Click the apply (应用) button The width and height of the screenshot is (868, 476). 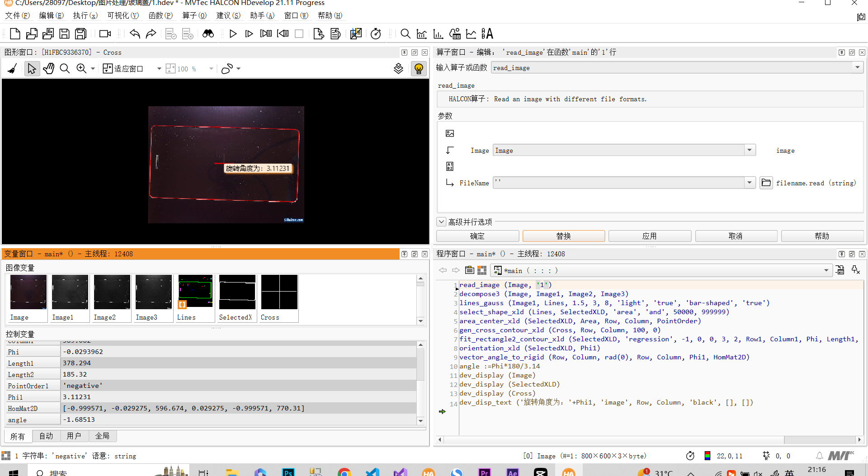(650, 236)
